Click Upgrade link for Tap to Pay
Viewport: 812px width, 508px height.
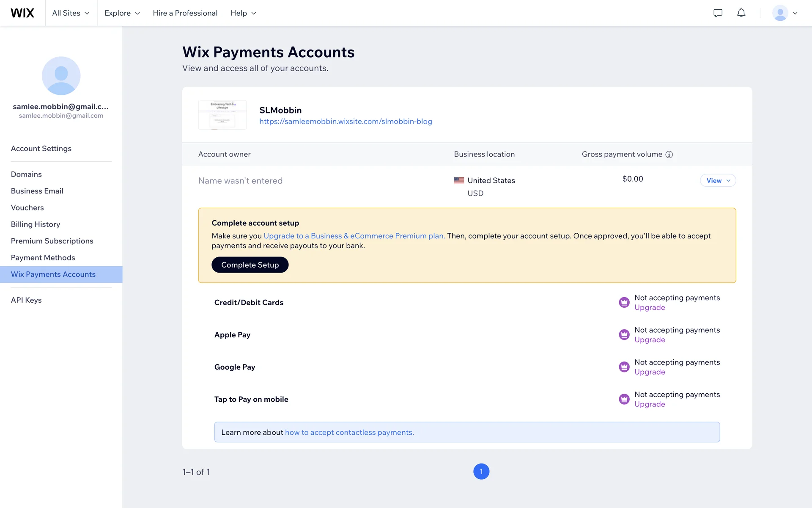pos(650,404)
